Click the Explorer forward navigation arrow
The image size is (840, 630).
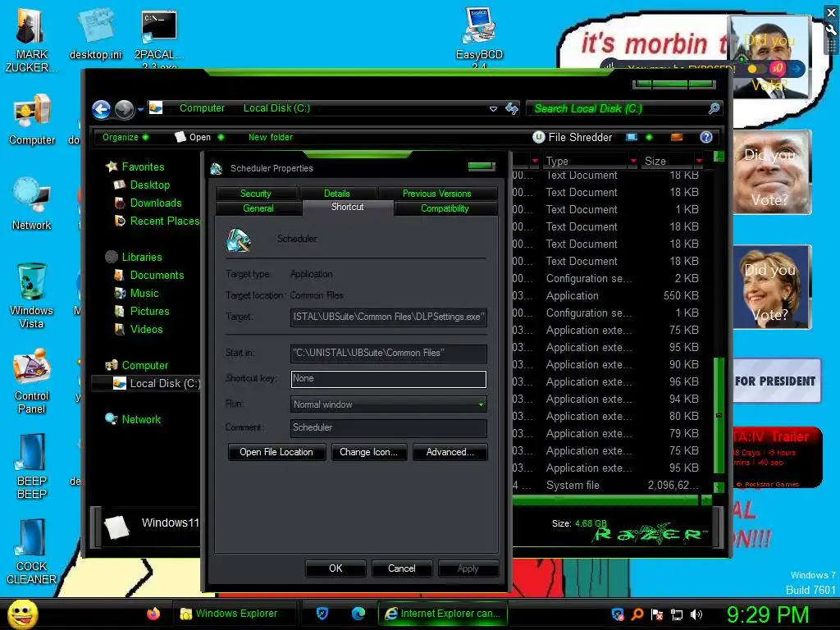point(125,109)
